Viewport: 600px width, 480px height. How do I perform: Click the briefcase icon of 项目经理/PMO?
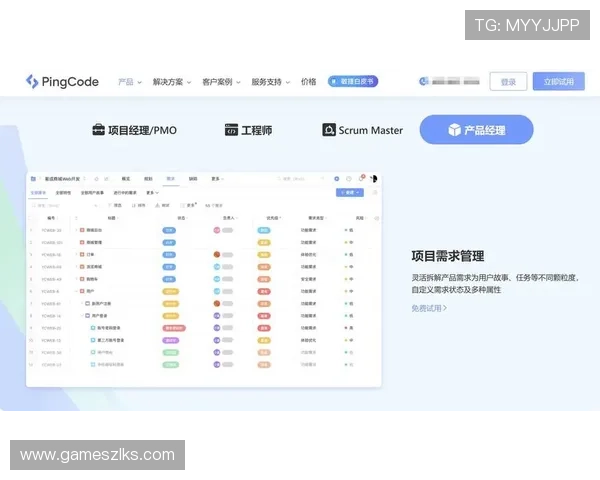pyautogui.click(x=98, y=130)
